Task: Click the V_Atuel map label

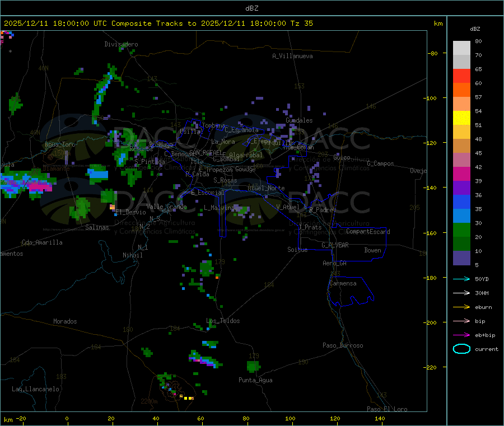Action: click(288, 207)
